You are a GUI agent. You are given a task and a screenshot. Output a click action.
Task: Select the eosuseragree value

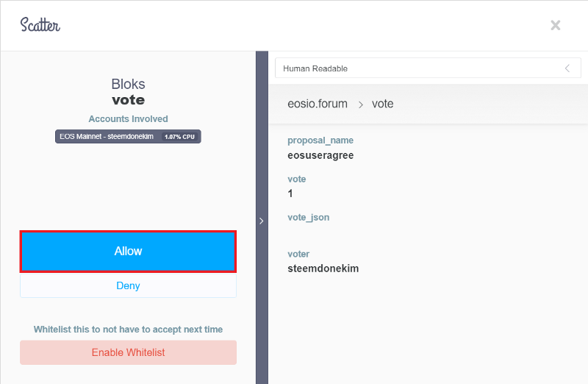(x=320, y=155)
